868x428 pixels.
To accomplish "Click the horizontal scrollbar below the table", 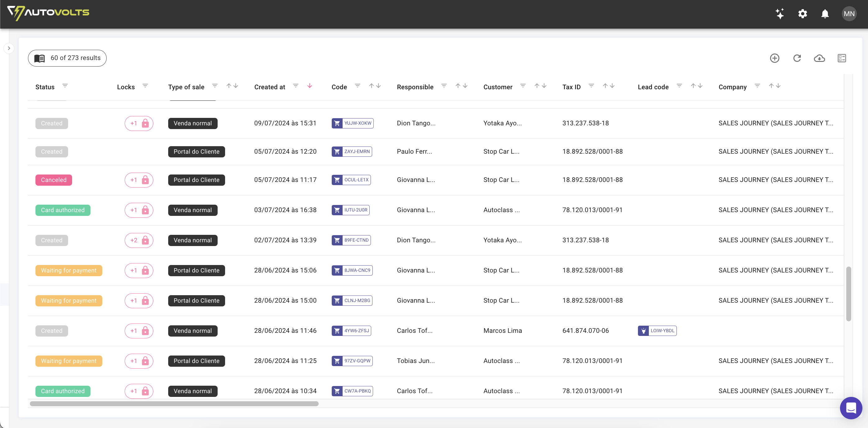I will [174, 403].
